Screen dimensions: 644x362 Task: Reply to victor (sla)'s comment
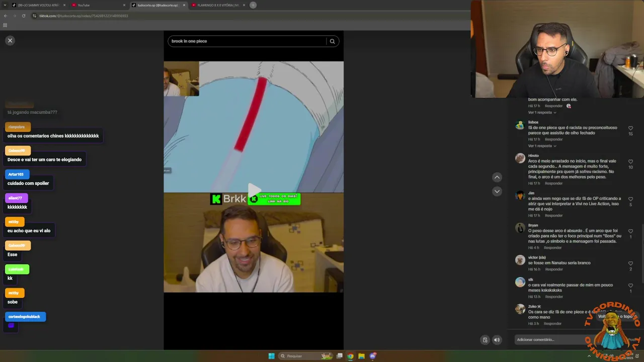[x=554, y=269]
